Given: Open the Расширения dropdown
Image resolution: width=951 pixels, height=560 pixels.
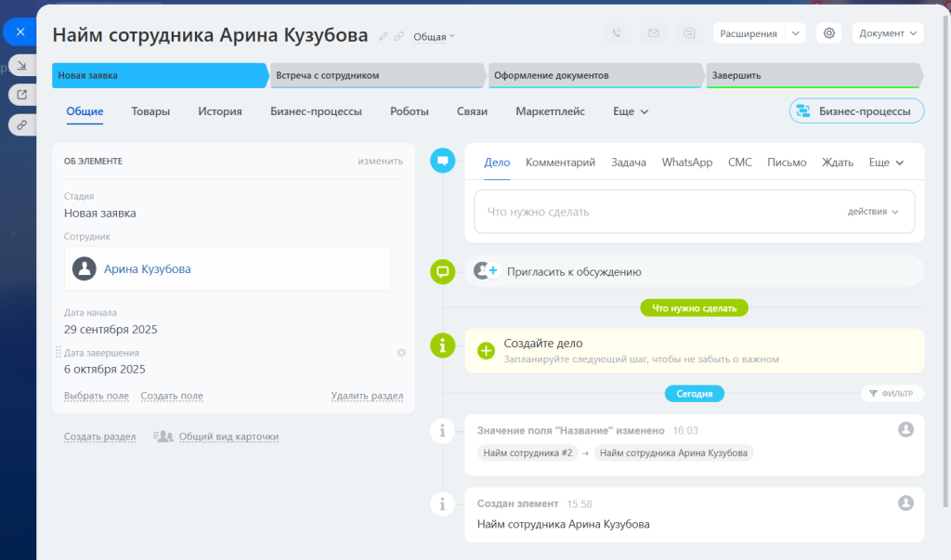Looking at the screenshot, I should coord(758,33).
